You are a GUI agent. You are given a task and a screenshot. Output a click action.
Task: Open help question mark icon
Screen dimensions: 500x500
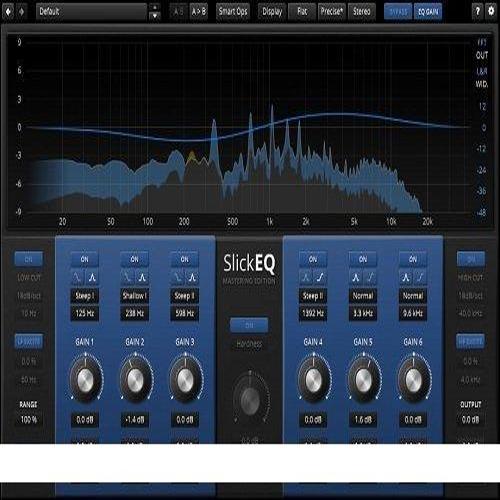pyautogui.click(x=477, y=11)
